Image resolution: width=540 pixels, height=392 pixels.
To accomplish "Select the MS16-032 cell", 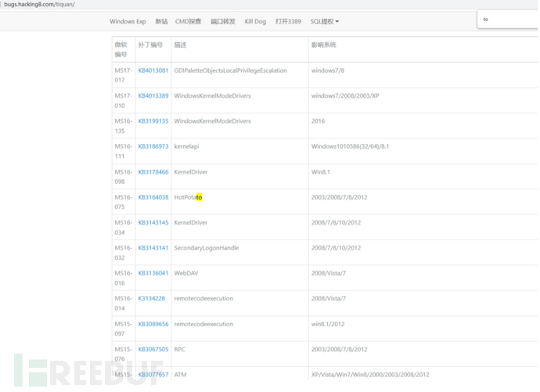I will click(x=124, y=253).
